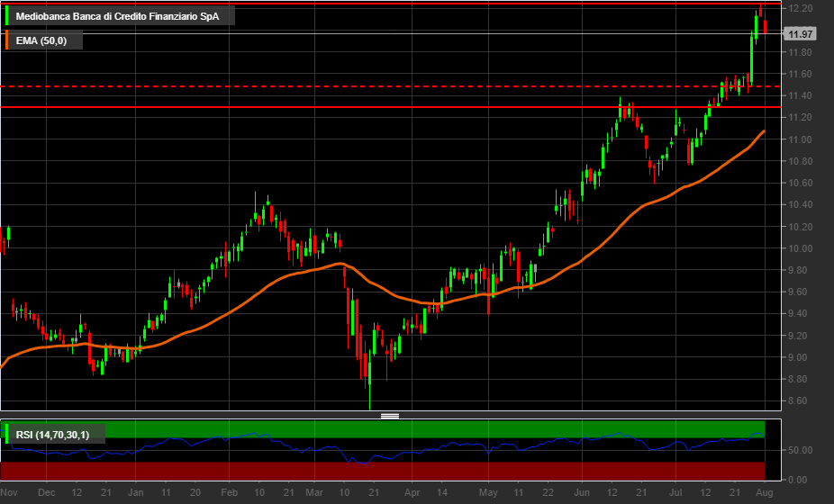Click the Apr date label on time axis
Viewport: 834px width, 504px height.
click(412, 492)
